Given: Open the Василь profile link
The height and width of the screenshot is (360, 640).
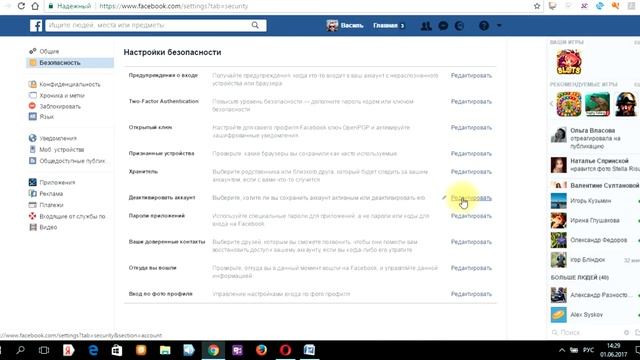Looking at the screenshot, I should pyautogui.click(x=345, y=25).
